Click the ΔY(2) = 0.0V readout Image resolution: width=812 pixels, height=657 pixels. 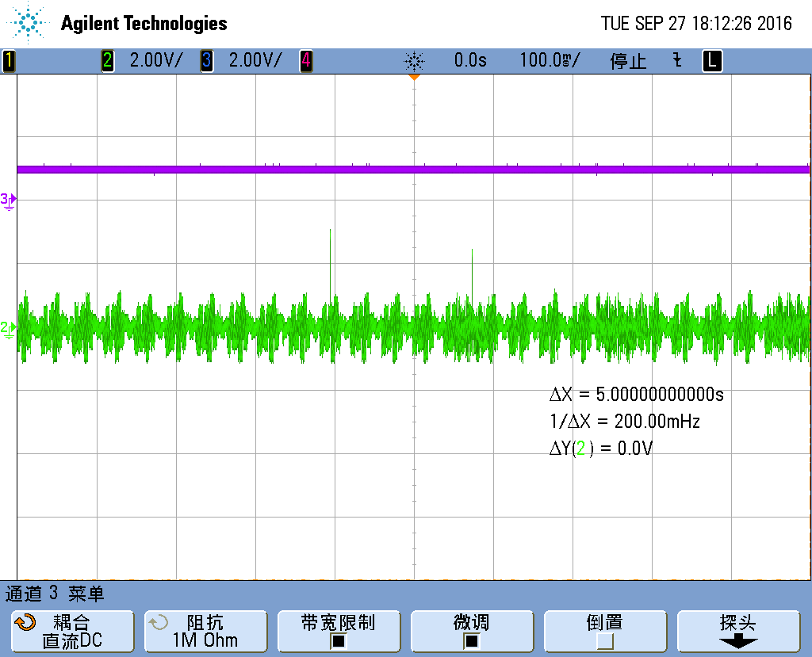pyautogui.click(x=601, y=449)
